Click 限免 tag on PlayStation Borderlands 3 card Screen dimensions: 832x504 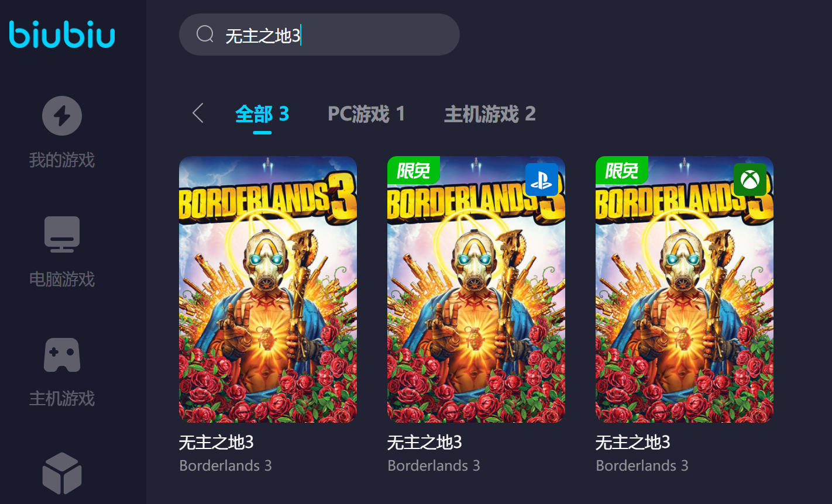point(413,170)
